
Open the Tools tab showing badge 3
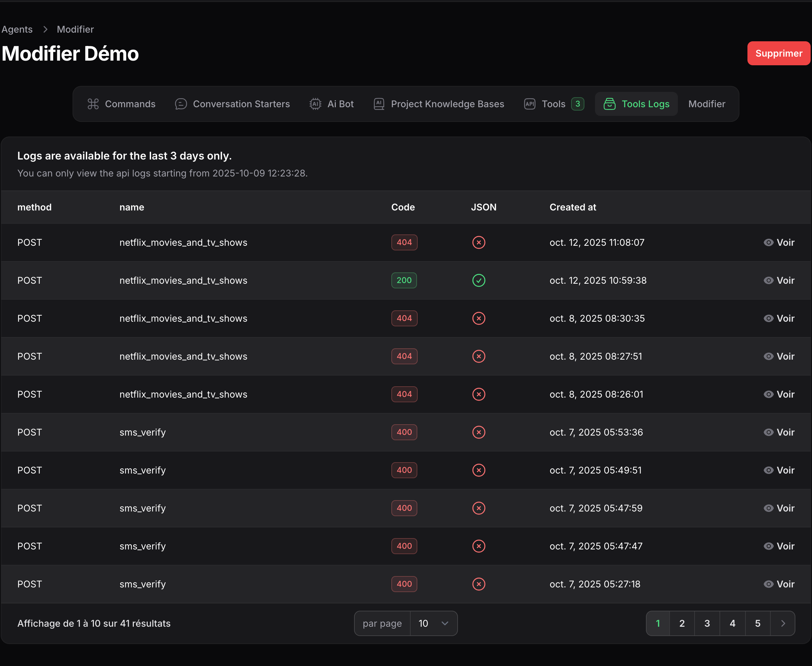pos(553,104)
